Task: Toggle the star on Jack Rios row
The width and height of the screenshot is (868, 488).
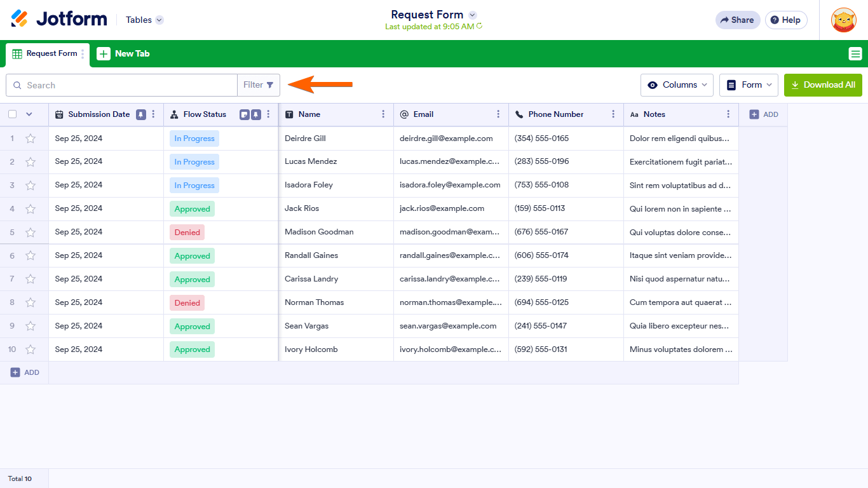Action: point(31,209)
